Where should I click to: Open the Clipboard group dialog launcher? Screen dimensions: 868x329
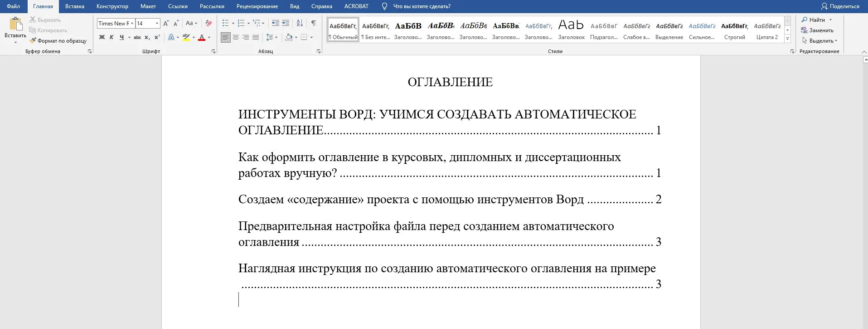[x=90, y=51]
